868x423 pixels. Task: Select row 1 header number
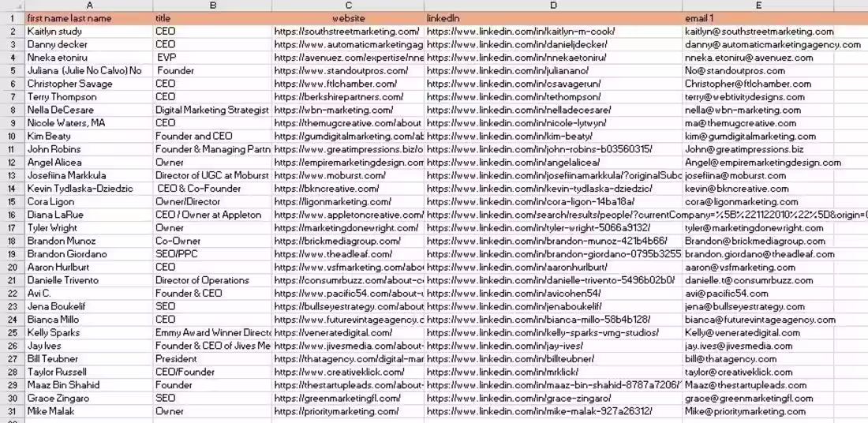coord(12,18)
